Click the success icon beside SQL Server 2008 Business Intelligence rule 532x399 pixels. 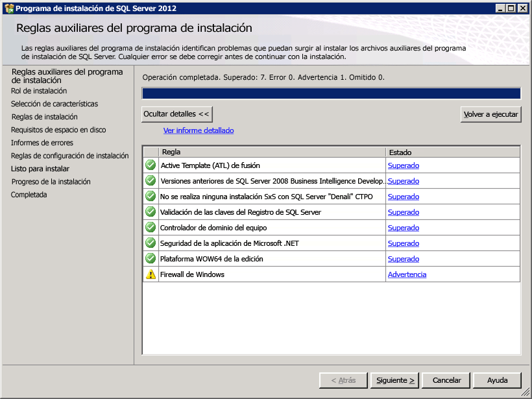150,181
